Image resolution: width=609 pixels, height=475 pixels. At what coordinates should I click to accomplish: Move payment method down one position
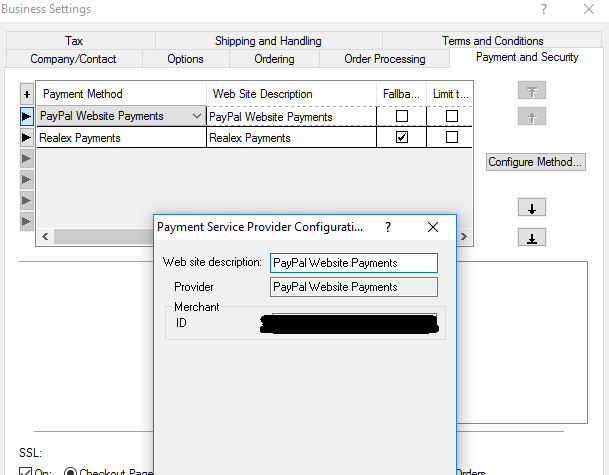(532, 207)
